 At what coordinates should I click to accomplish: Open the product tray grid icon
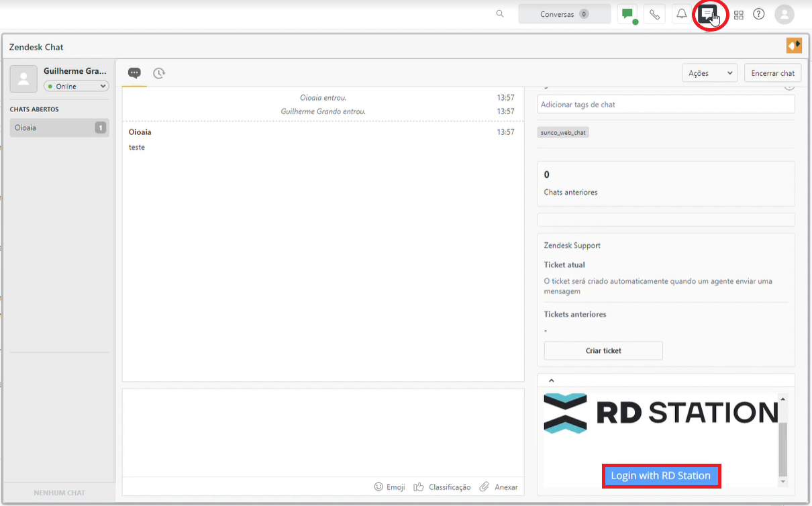pyautogui.click(x=738, y=13)
